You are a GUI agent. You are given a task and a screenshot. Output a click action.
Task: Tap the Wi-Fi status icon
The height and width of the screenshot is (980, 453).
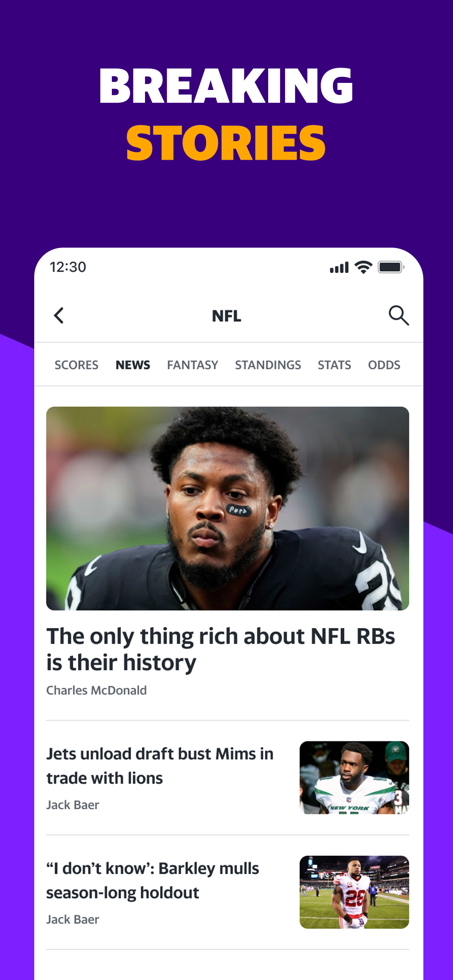[363, 267]
